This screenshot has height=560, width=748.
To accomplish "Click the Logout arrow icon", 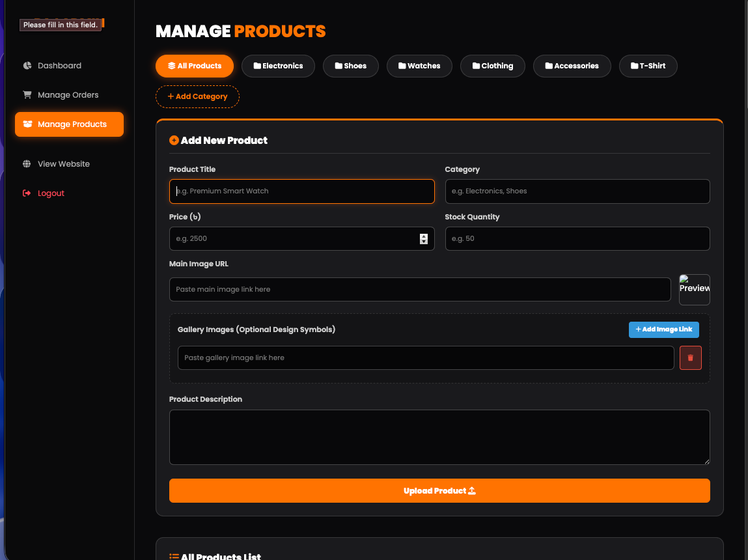I will [x=27, y=193].
